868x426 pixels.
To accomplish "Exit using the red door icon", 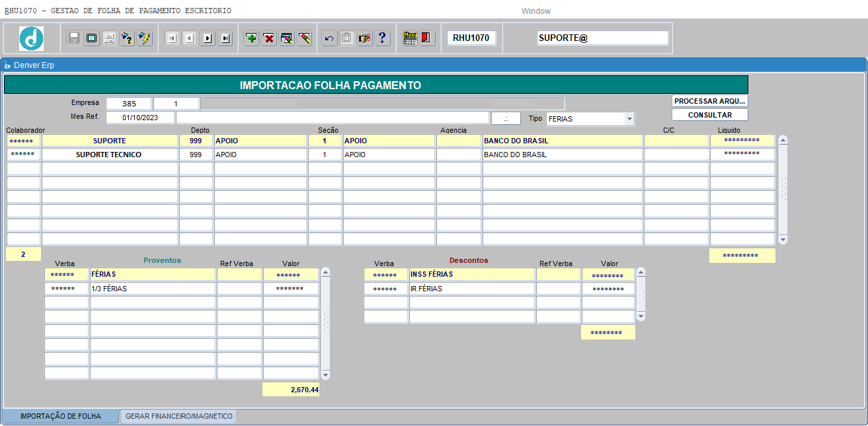I will pos(426,38).
